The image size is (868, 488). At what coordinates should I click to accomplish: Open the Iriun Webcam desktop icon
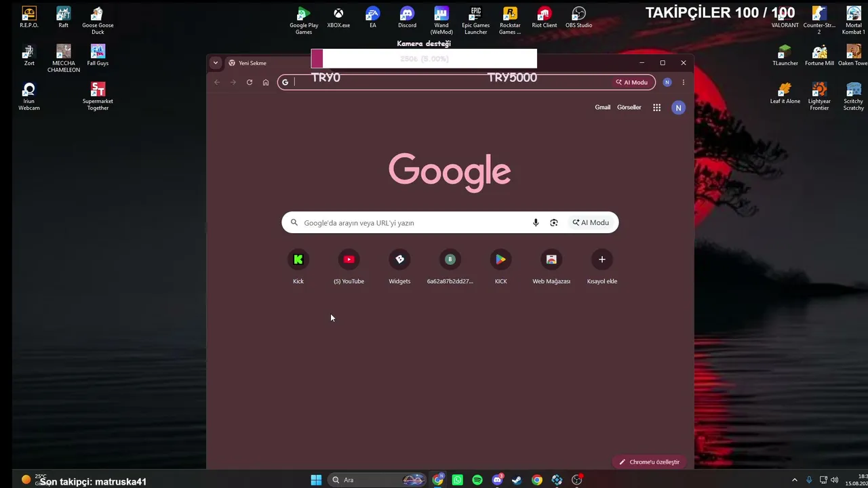point(29,97)
